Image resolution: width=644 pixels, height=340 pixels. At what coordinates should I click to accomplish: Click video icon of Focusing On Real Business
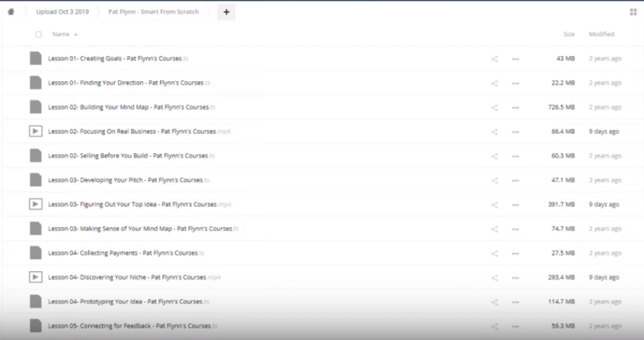point(36,131)
